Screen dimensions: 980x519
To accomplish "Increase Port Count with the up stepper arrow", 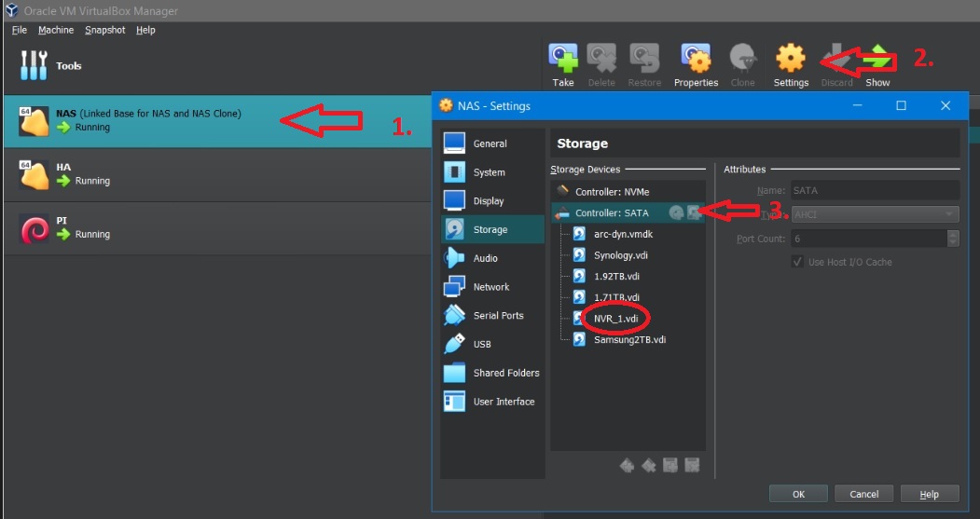I will click(953, 234).
